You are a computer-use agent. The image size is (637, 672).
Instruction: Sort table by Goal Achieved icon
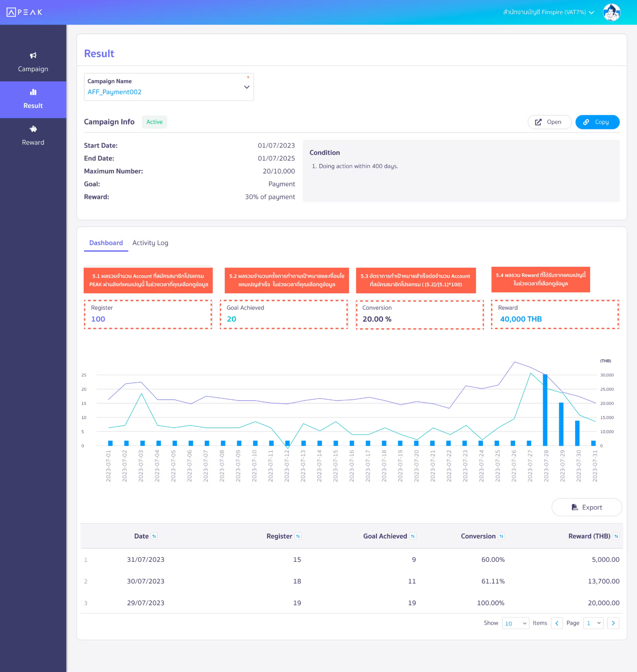(x=412, y=536)
